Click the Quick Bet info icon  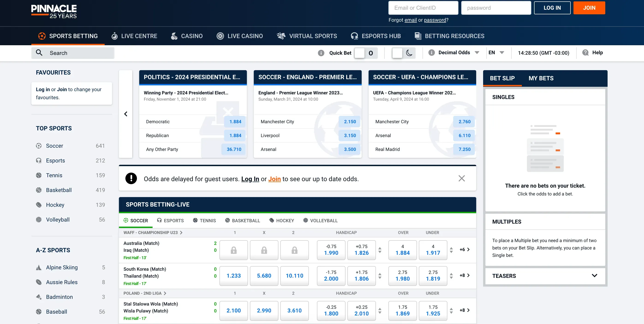tap(321, 53)
